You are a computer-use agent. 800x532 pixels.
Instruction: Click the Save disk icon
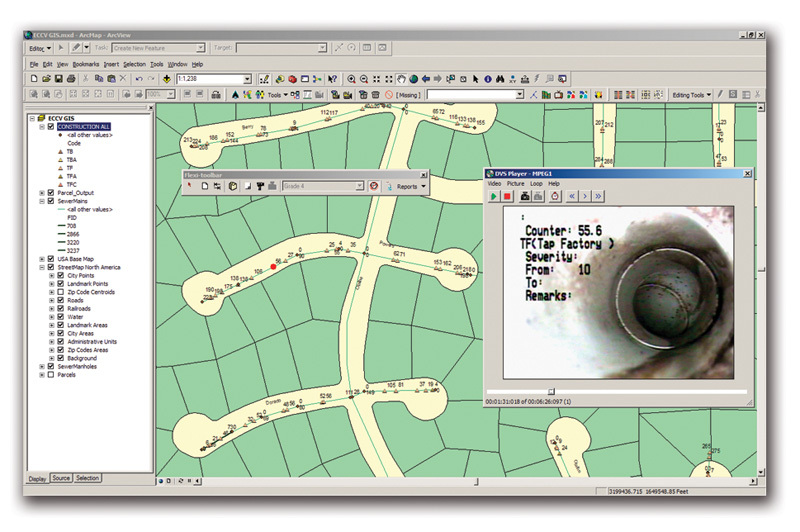tap(59, 78)
